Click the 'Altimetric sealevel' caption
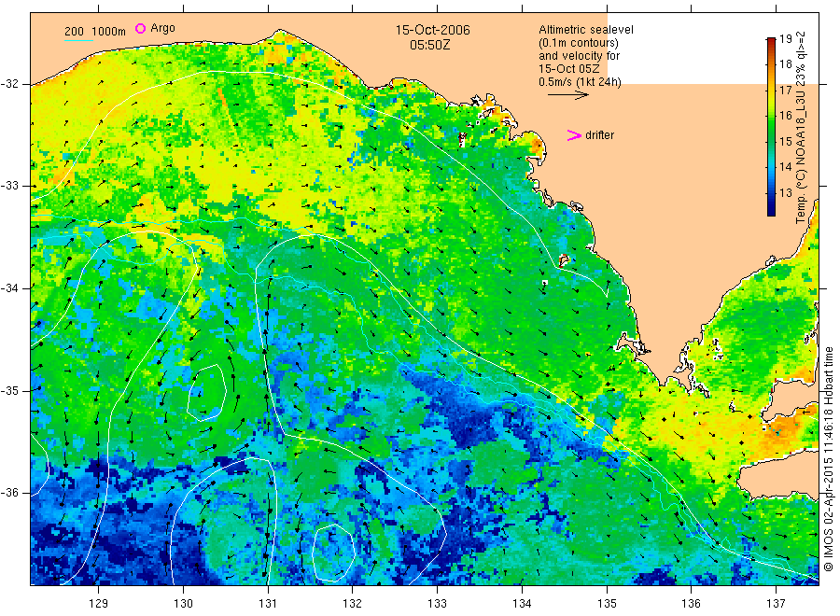 click(585, 30)
